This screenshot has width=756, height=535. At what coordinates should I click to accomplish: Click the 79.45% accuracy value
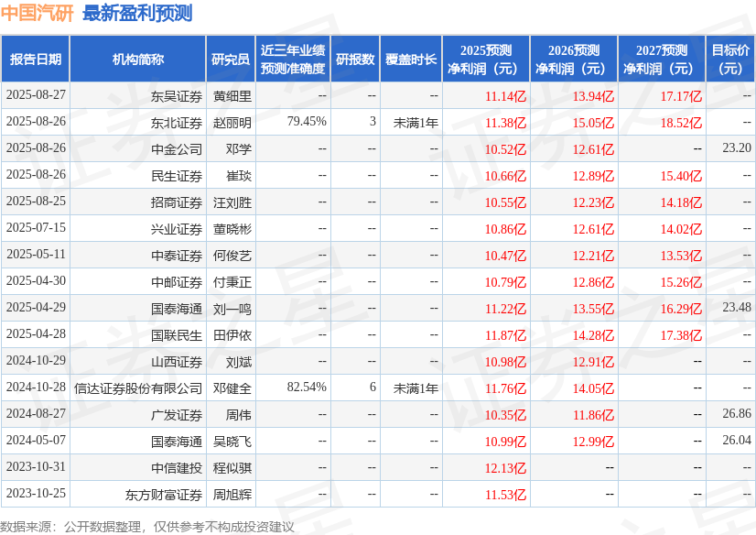click(x=307, y=121)
